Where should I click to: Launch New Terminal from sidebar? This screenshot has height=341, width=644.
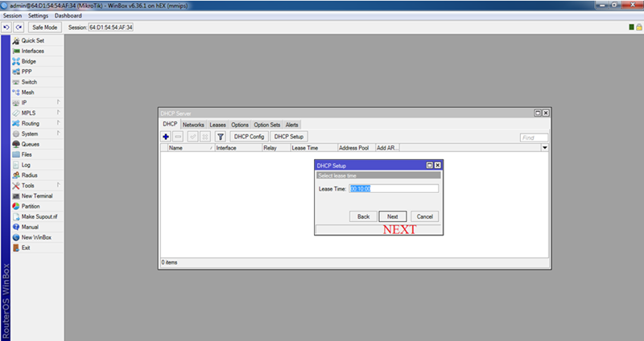(x=37, y=195)
